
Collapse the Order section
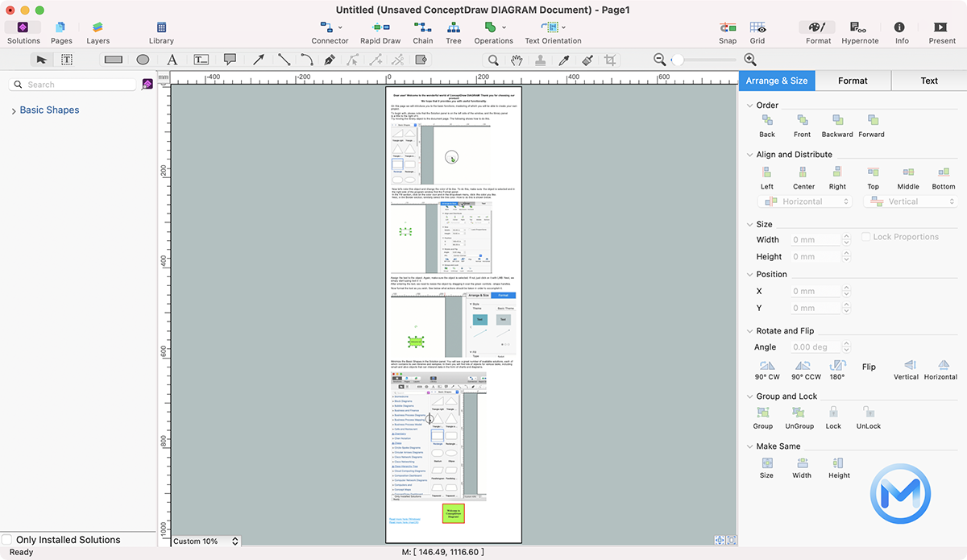(x=749, y=106)
